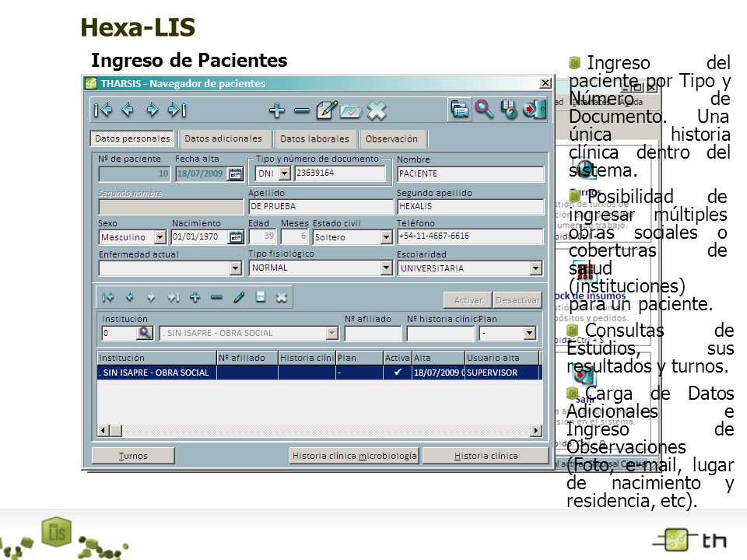The image size is (747, 560).
Task: Edit patient using the notepad-and-pencil icon
Action: (x=327, y=110)
